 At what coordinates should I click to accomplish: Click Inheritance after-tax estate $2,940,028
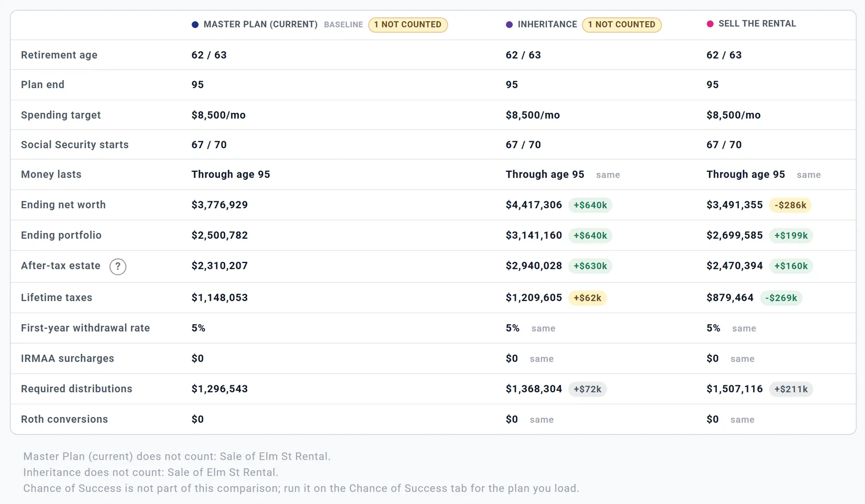click(534, 266)
